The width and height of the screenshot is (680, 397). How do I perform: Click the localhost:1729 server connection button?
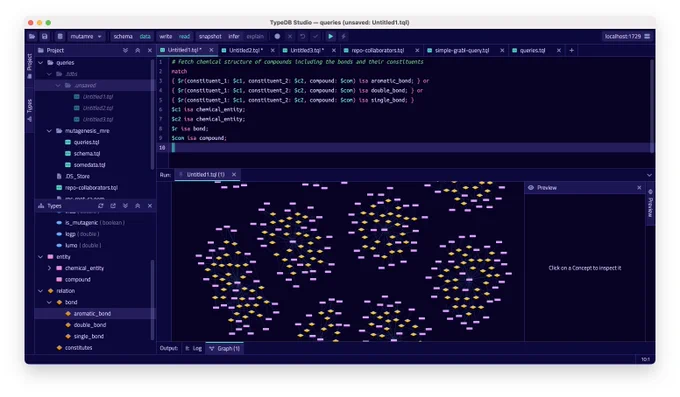coord(627,36)
